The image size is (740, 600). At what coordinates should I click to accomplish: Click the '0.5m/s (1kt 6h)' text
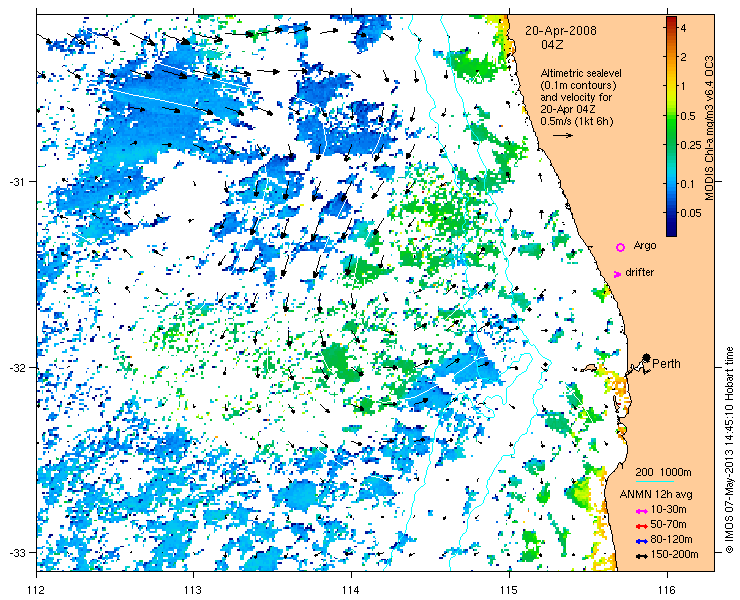[577, 121]
